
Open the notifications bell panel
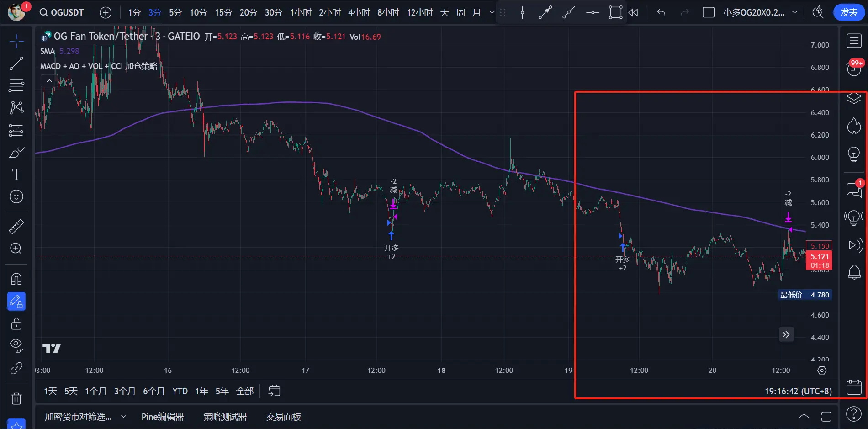tap(854, 272)
